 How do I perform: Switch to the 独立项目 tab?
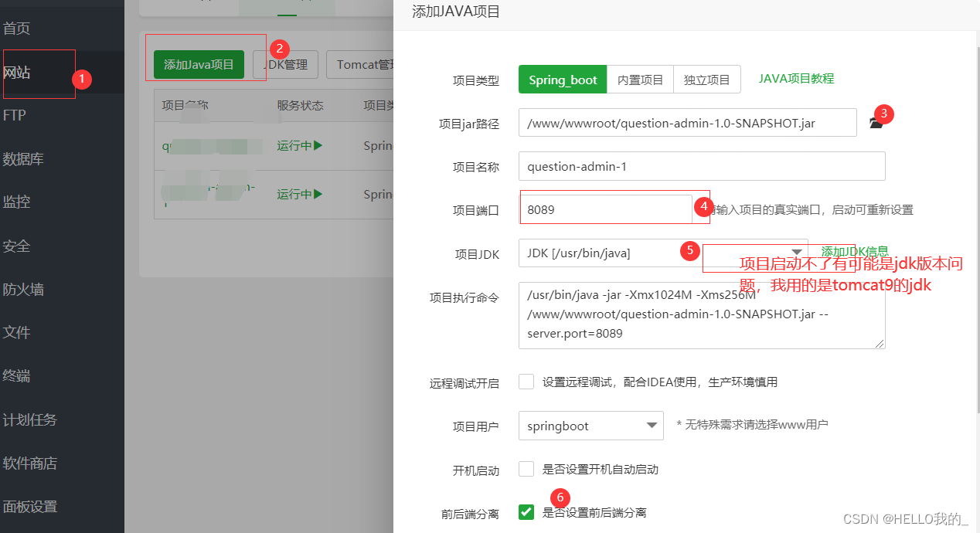[706, 79]
